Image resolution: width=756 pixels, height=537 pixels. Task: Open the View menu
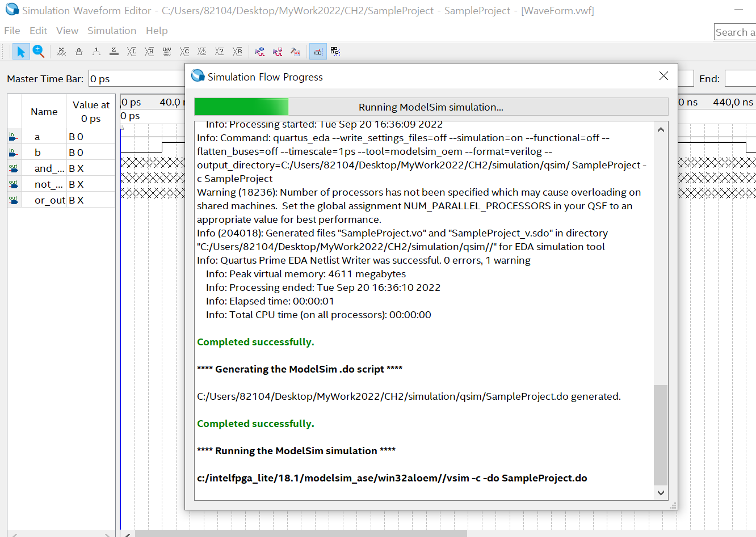(67, 31)
